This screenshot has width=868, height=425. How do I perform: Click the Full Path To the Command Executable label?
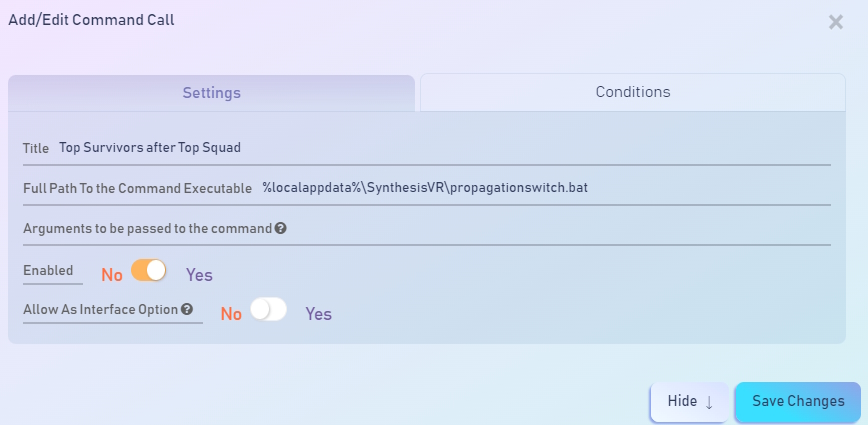point(137,188)
